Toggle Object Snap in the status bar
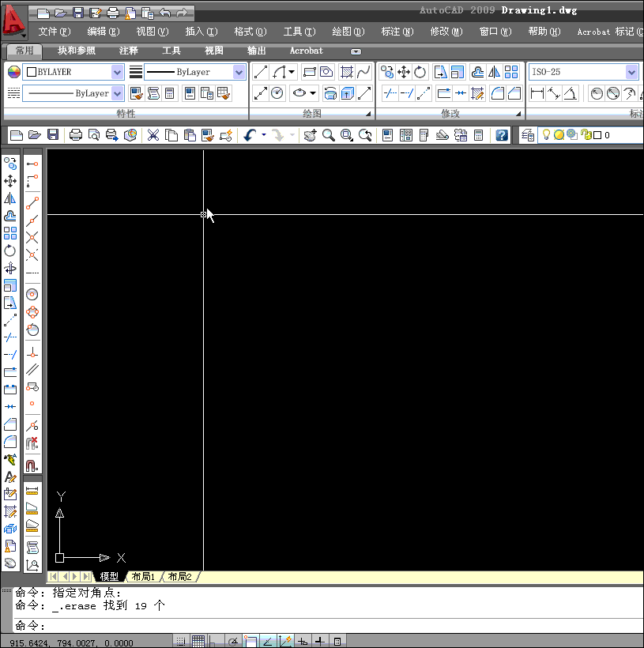 pos(250,642)
